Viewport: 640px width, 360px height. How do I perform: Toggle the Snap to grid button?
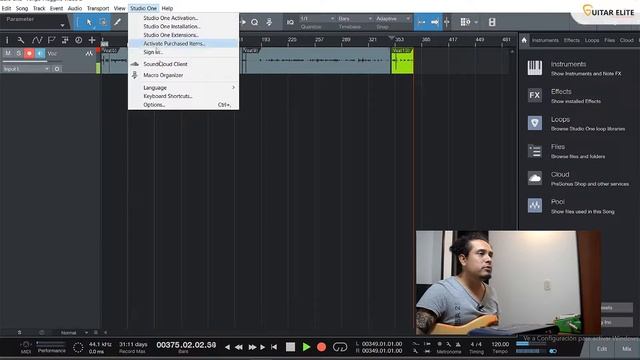coord(421,22)
